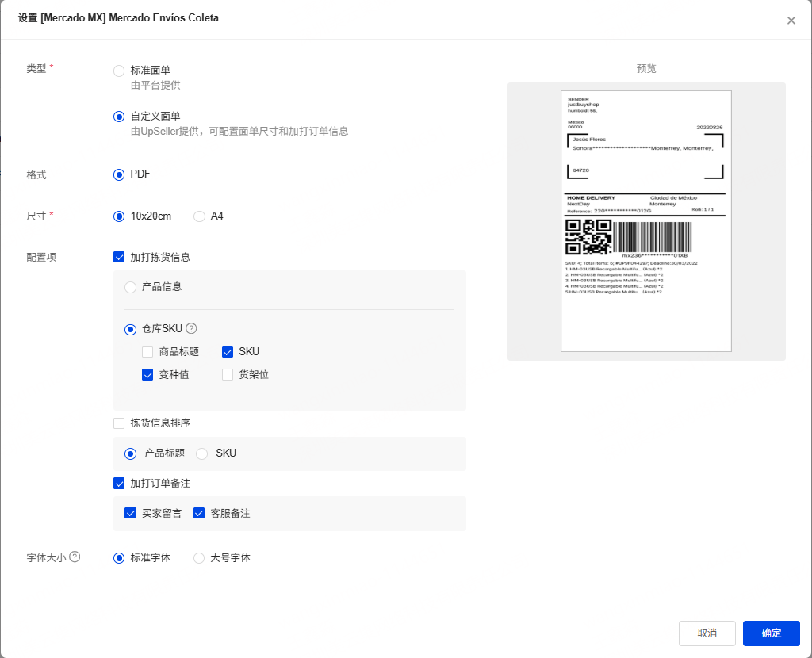
Task: Click help icon next to 仓库SKU
Action: [x=191, y=328]
